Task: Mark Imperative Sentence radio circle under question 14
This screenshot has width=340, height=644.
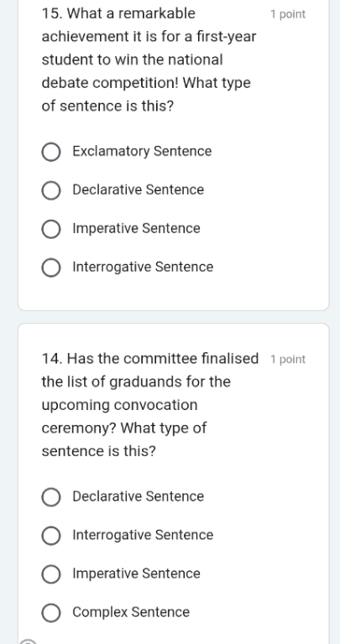Action: click(x=51, y=574)
